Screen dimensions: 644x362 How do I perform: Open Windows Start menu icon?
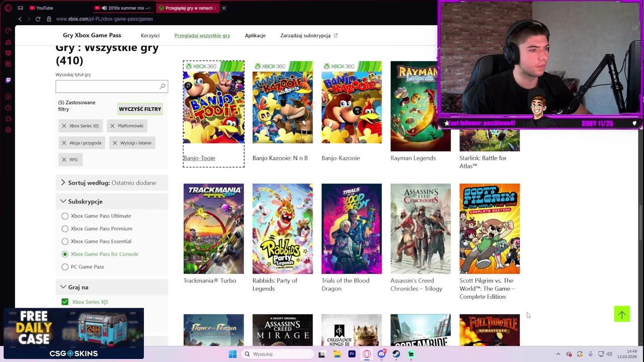232,354
